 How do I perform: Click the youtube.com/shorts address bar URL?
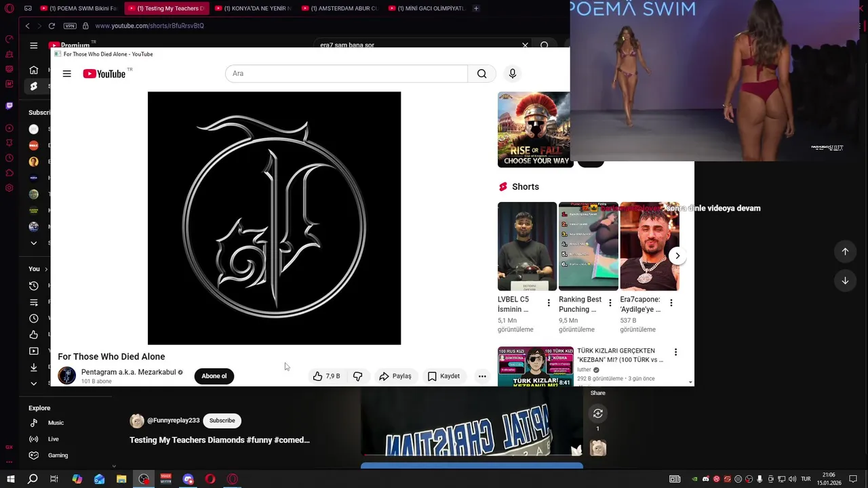pos(149,26)
